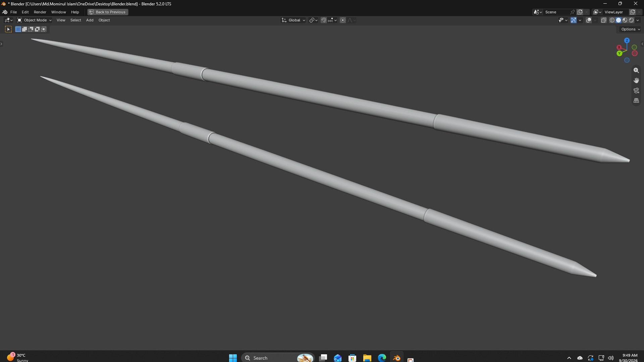This screenshot has height=362, width=644.
Task: Switch perspective/orthographic grid icon
Action: tap(636, 101)
